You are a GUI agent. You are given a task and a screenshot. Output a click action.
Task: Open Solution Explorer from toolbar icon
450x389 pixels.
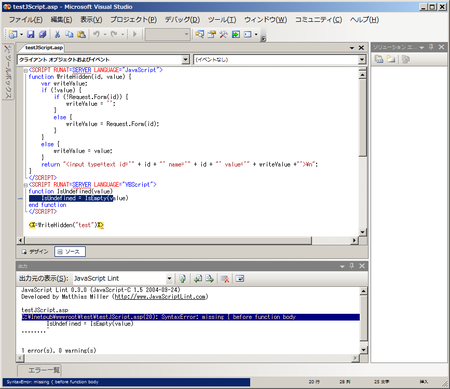click(x=200, y=34)
